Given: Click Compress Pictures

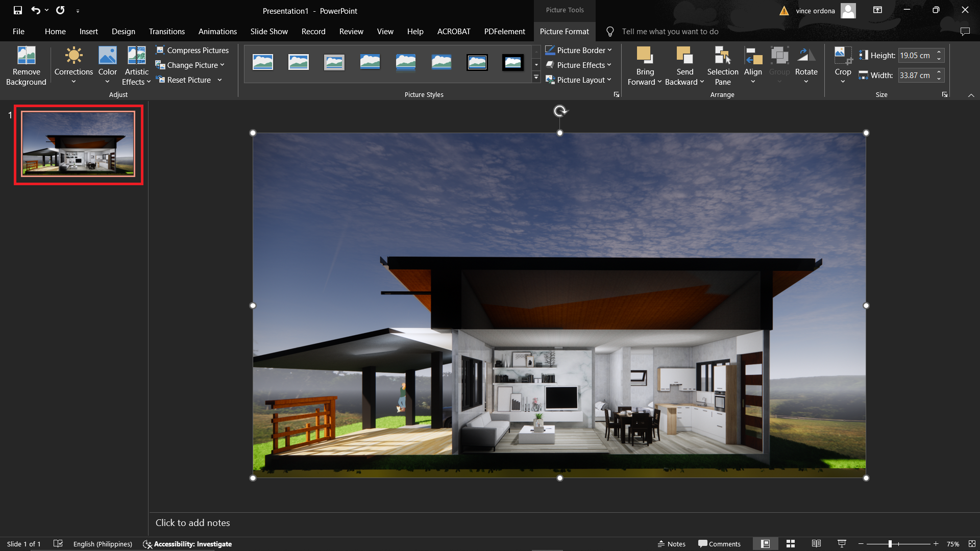Looking at the screenshot, I should [x=192, y=50].
